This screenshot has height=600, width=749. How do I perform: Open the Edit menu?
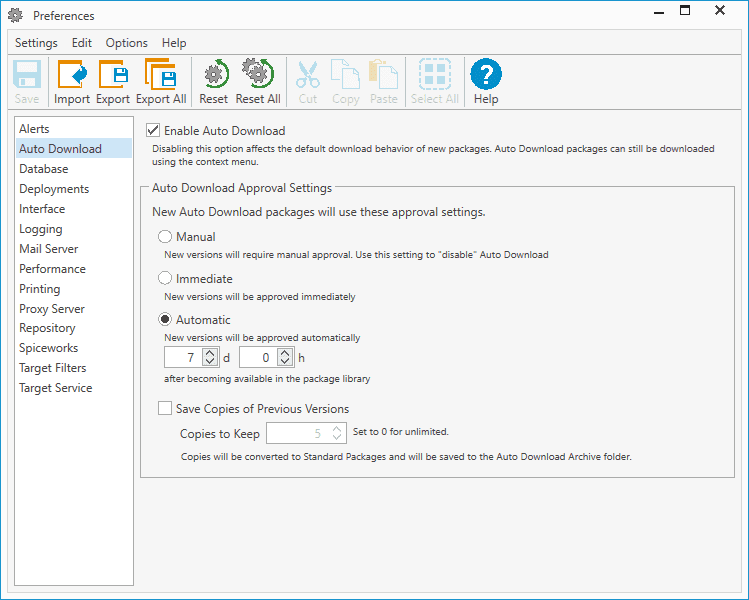click(x=82, y=43)
